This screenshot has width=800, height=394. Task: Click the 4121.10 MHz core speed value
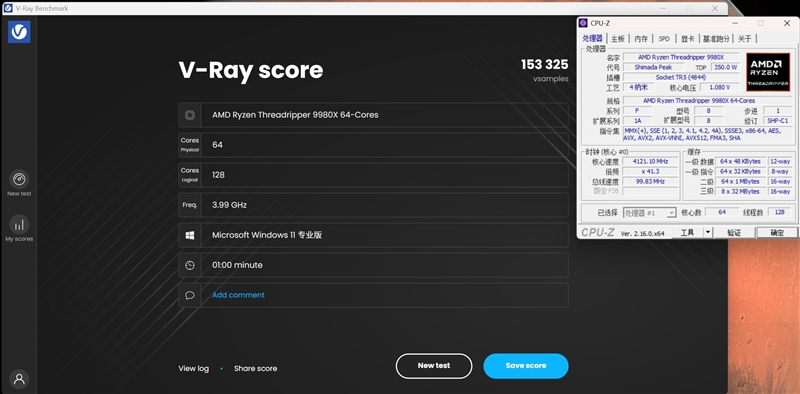650,161
